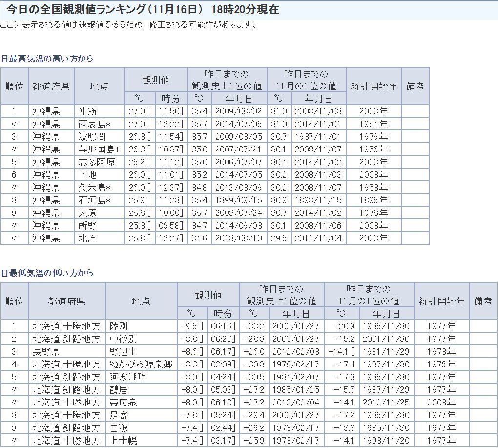Click the observed time 02:09] for ぬかびら源泉郷

(223, 364)
